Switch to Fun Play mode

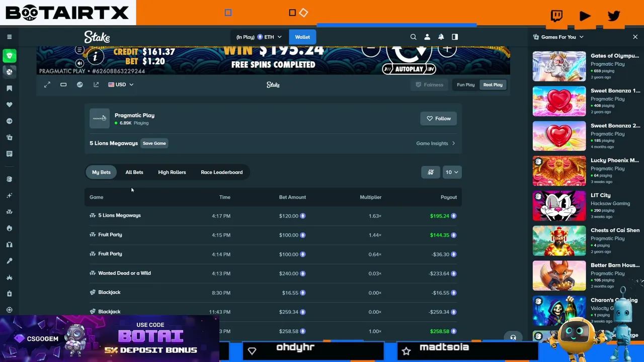coord(466,84)
